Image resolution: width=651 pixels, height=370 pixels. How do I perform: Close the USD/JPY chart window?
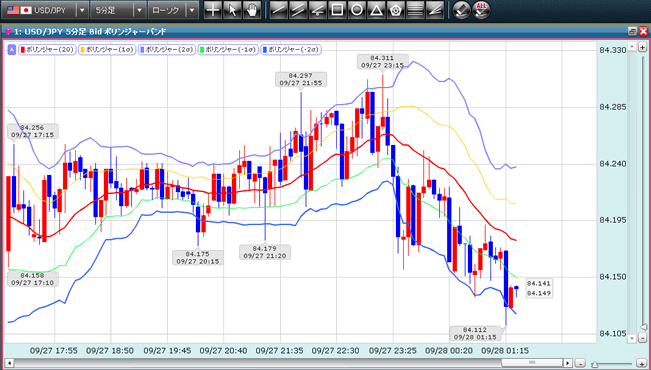643,32
